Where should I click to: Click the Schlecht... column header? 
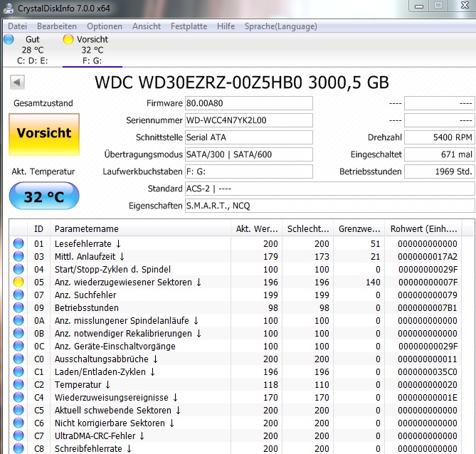point(308,228)
